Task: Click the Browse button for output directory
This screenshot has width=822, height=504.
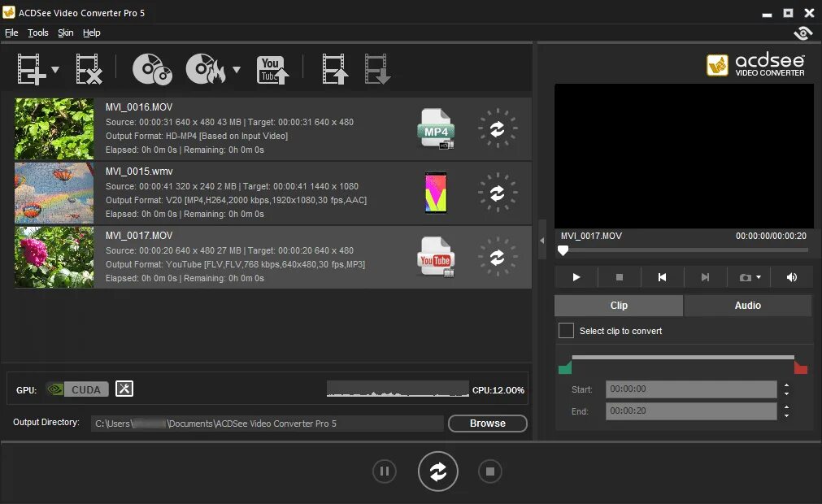Action: click(x=486, y=423)
